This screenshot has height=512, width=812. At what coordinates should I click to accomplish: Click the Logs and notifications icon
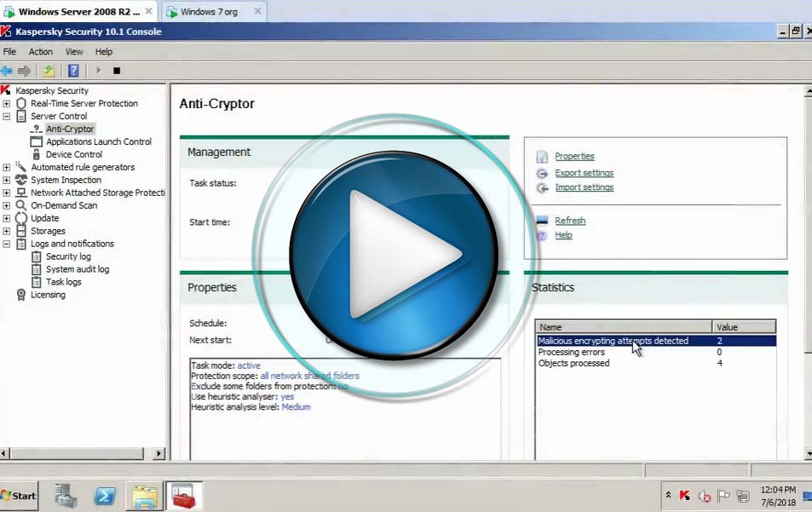pos(21,244)
